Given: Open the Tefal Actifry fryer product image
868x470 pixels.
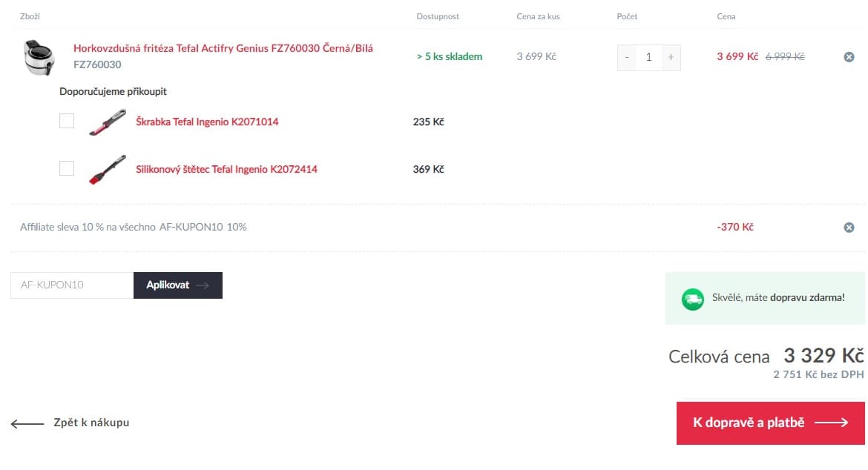Looking at the screenshot, I should (39, 57).
